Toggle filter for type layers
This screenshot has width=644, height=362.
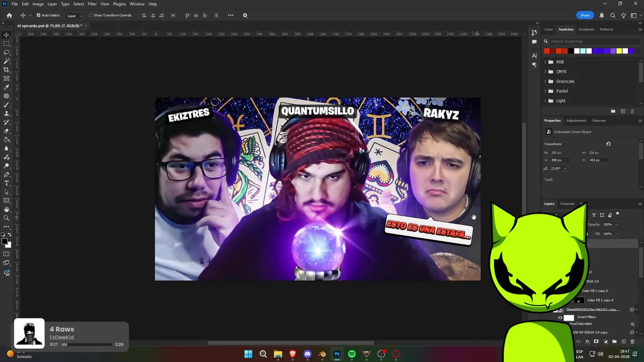[594, 215]
